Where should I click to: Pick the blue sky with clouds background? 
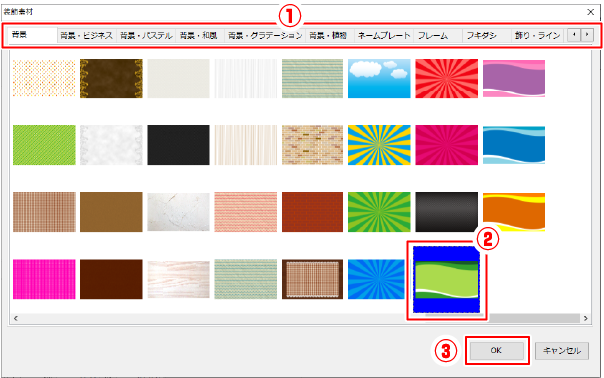pyautogui.click(x=379, y=78)
